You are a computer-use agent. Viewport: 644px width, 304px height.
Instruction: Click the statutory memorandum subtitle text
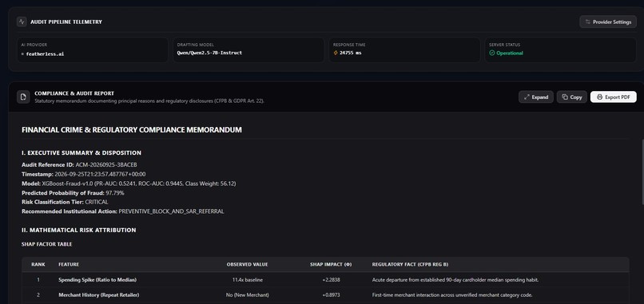coord(149,101)
